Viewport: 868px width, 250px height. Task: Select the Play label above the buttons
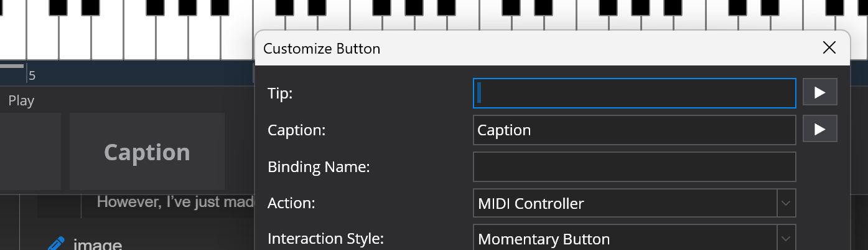click(x=21, y=101)
